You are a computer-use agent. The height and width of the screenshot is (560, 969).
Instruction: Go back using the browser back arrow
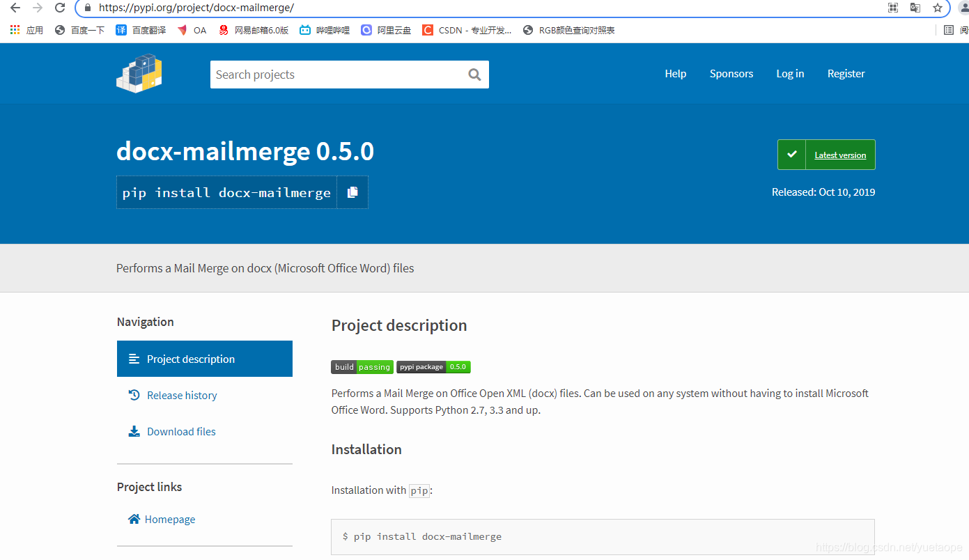[x=15, y=8]
